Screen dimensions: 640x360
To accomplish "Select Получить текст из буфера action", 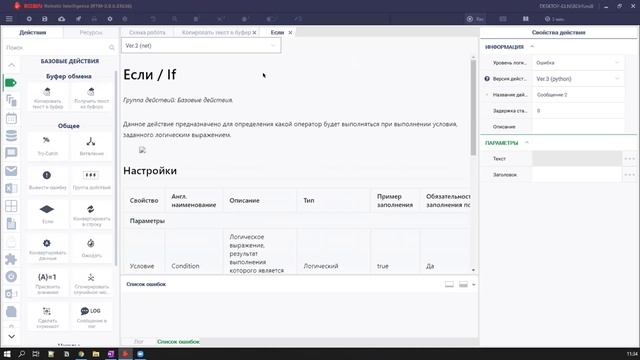I will point(91,98).
